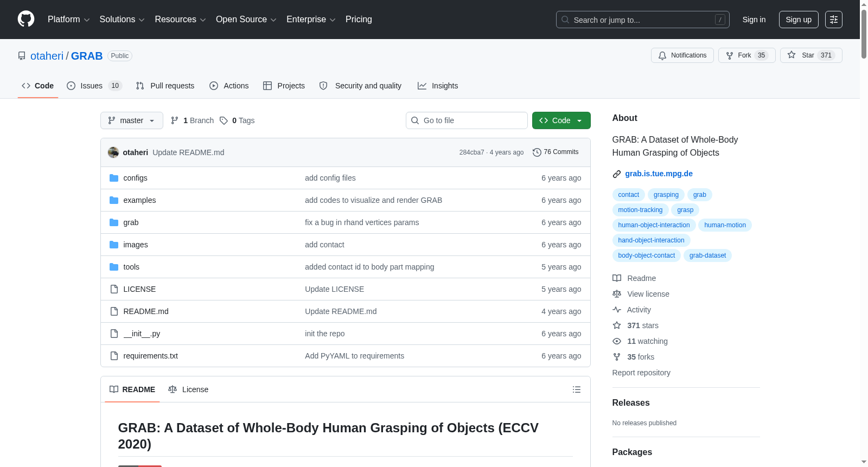868x467 pixels.
Task: Expand the Enterprise menu
Action: click(x=311, y=20)
